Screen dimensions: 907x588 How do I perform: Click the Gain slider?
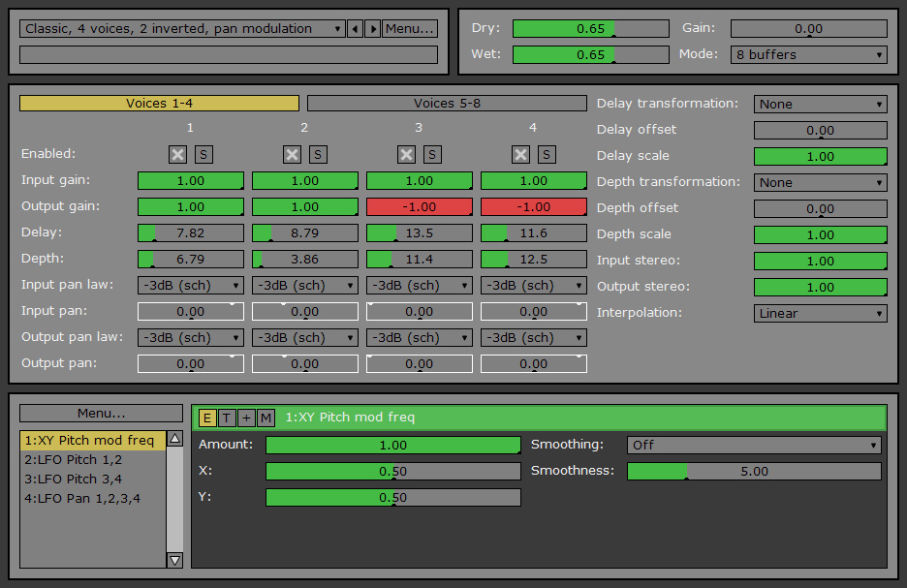pyautogui.click(x=809, y=29)
